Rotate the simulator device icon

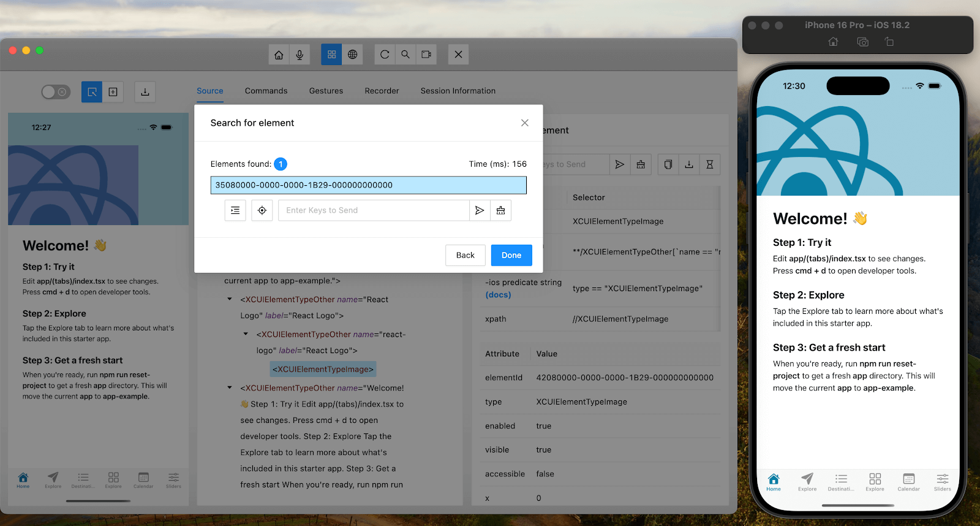point(889,42)
